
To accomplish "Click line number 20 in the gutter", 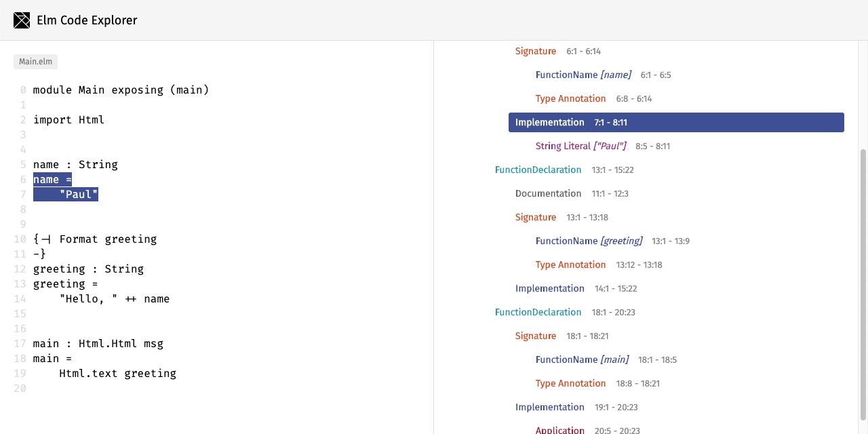I will pos(20,388).
